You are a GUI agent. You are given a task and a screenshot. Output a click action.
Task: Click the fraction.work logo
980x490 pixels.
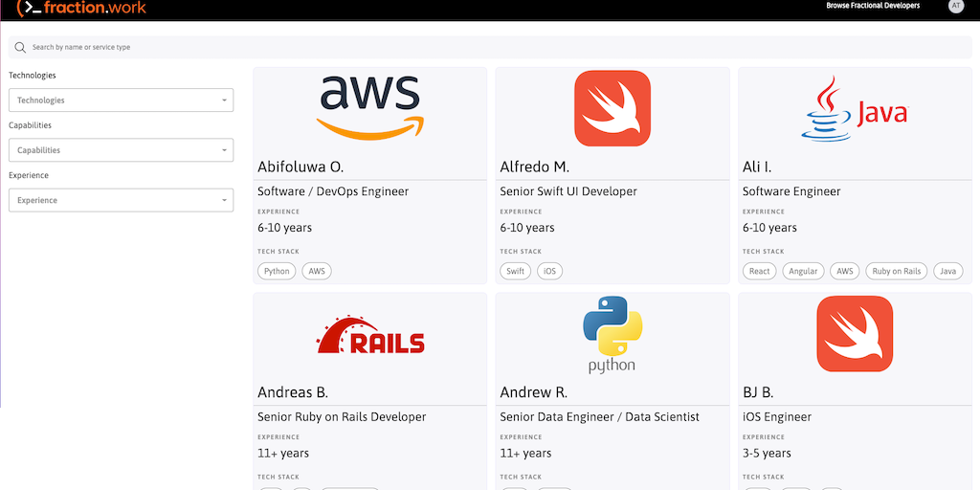[81, 8]
